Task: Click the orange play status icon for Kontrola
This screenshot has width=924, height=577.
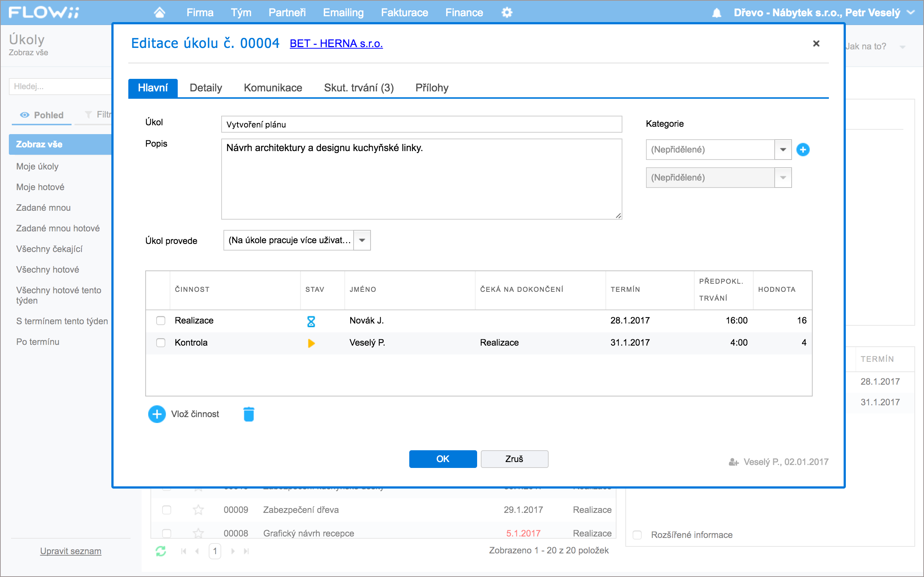Action: pyautogui.click(x=311, y=343)
